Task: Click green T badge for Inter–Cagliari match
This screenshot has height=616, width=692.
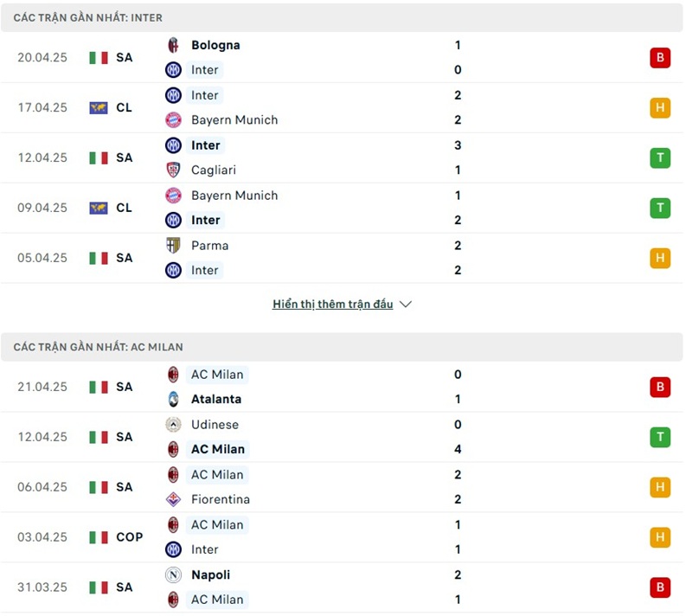Action: click(x=660, y=158)
